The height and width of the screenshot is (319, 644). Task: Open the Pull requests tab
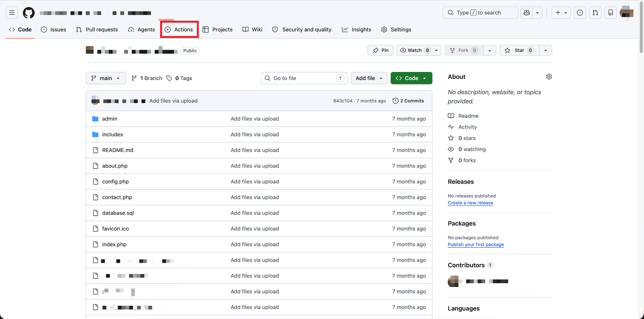(x=97, y=30)
